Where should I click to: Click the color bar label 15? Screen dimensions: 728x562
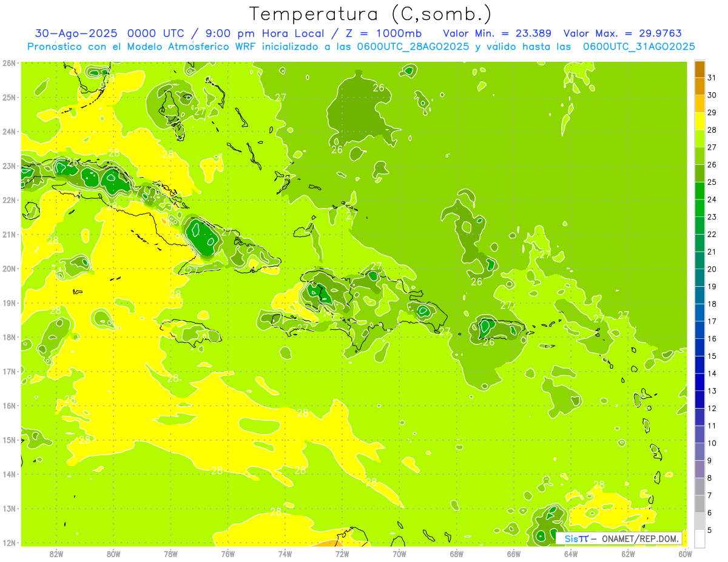(x=712, y=356)
